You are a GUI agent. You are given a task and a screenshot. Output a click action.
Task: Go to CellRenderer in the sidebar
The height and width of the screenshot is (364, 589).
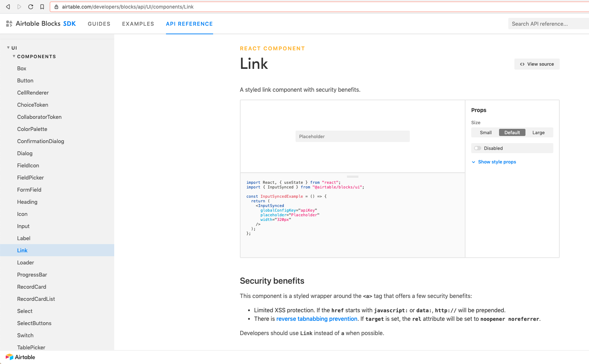coord(33,93)
